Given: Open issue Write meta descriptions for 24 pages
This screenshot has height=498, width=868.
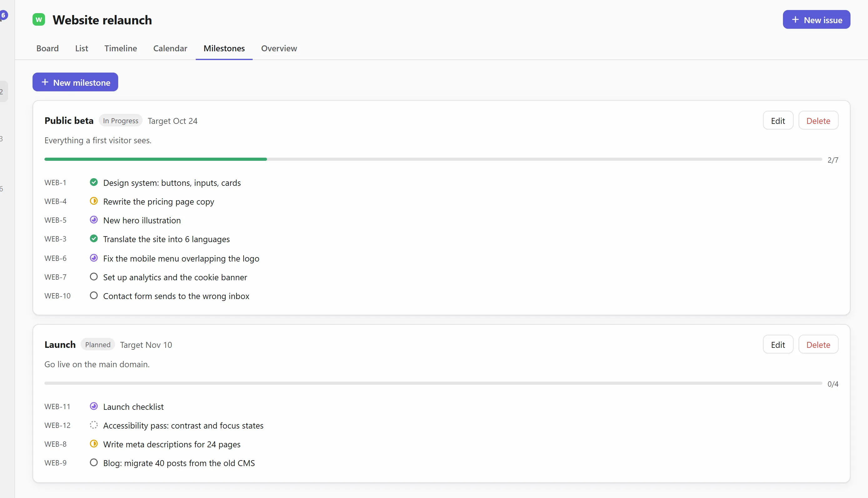Looking at the screenshot, I should pos(172,444).
